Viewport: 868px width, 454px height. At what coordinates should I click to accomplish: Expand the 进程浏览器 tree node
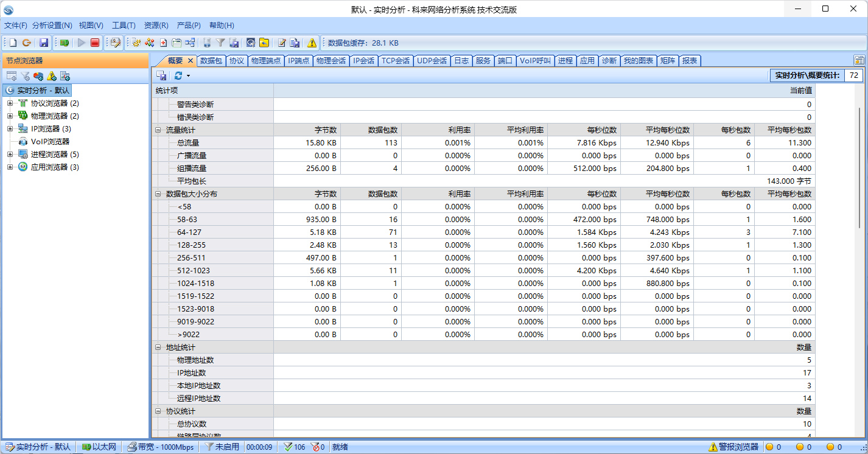pyautogui.click(x=10, y=155)
